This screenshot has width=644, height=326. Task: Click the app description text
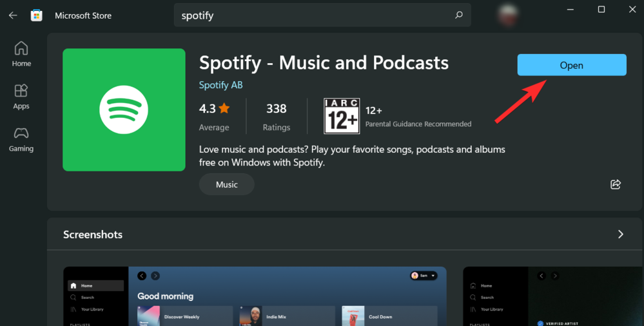click(x=352, y=156)
